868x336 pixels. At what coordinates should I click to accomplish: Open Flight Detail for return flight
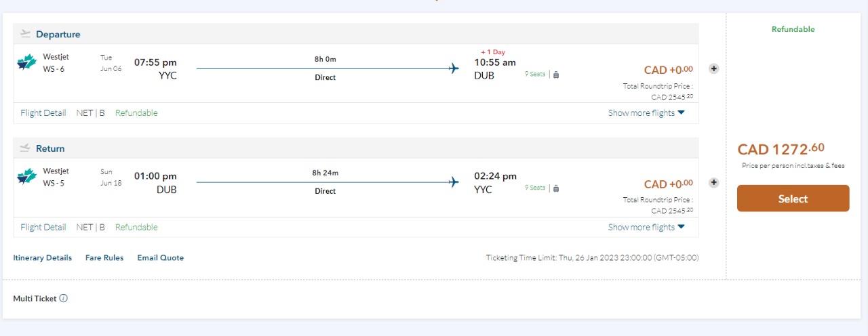point(43,227)
